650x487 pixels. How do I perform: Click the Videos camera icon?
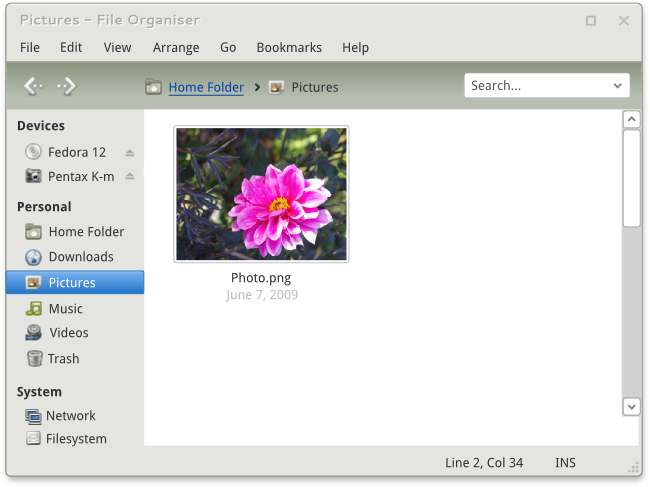(34, 332)
